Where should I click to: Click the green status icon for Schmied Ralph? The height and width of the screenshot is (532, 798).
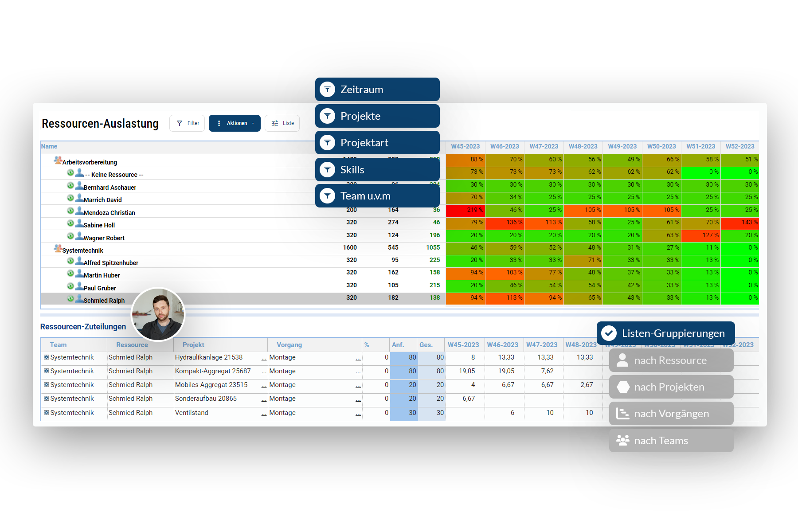[x=70, y=298]
